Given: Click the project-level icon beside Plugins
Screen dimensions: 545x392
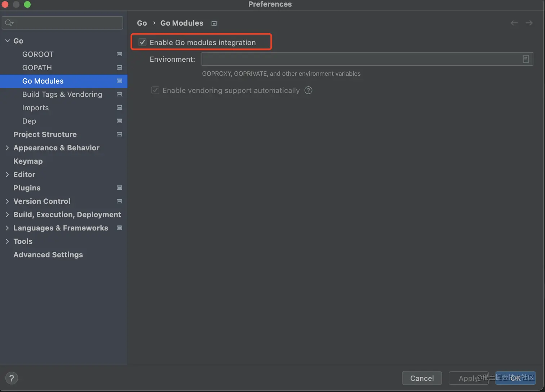Looking at the screenshot, I should click(119, 188).
